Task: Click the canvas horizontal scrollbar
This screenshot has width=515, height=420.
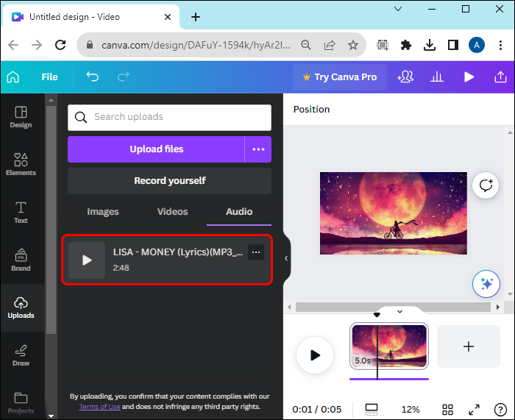Action: (x=393, y=307)
